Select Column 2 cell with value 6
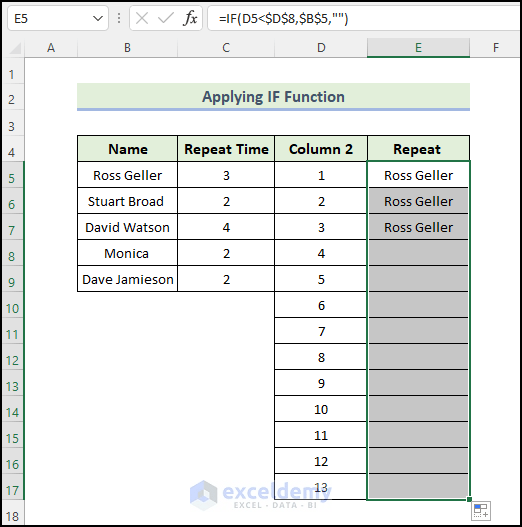The height and width of the screenshot is (527, 522). [321, 305]
